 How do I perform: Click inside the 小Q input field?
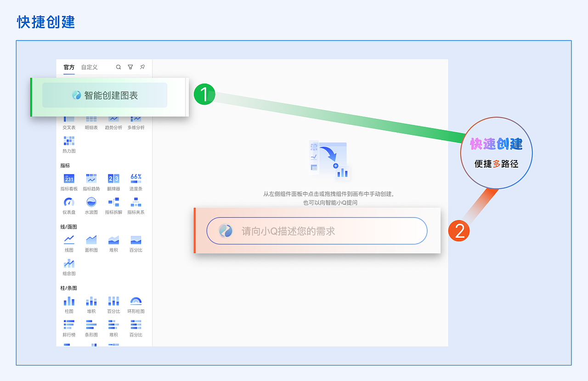click(317, 231)
